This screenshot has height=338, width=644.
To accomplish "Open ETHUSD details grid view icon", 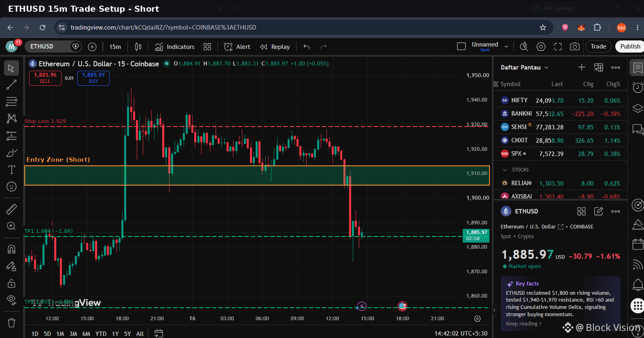I will point(581,211).
